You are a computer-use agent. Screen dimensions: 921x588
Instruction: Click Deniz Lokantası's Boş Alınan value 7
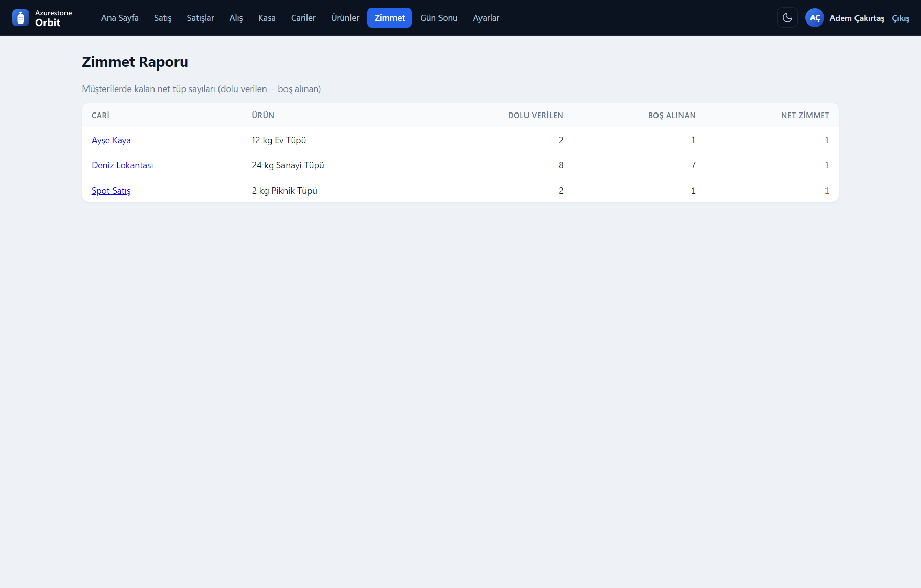(x=694, y=165)
